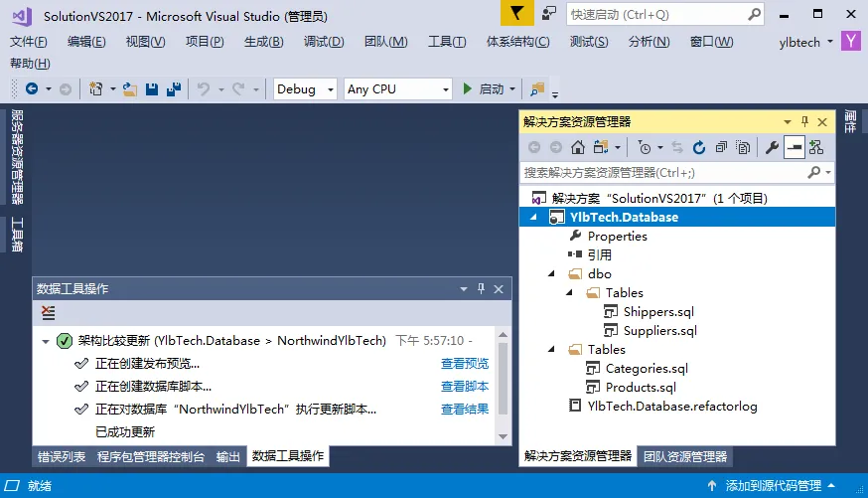Click the 查看结果 link
The height and width of the screenshot is (498, 868).
click(x=465, y=409)
